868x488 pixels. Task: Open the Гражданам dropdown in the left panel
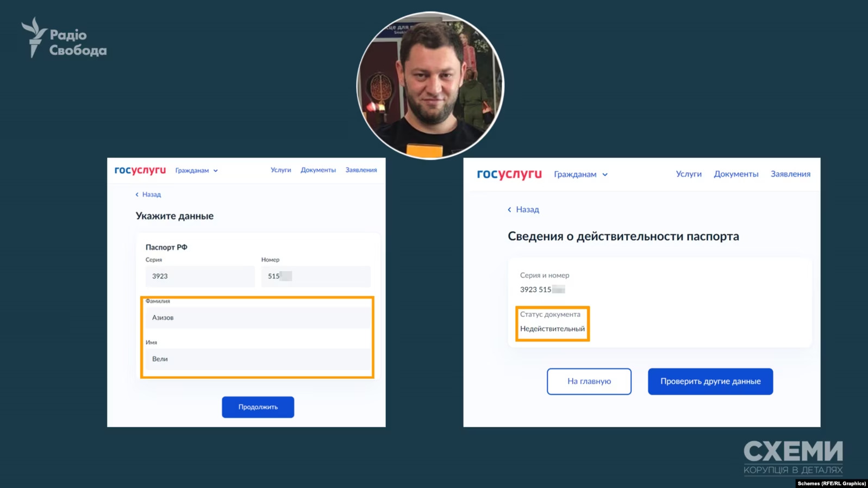[x=196, y=171]
